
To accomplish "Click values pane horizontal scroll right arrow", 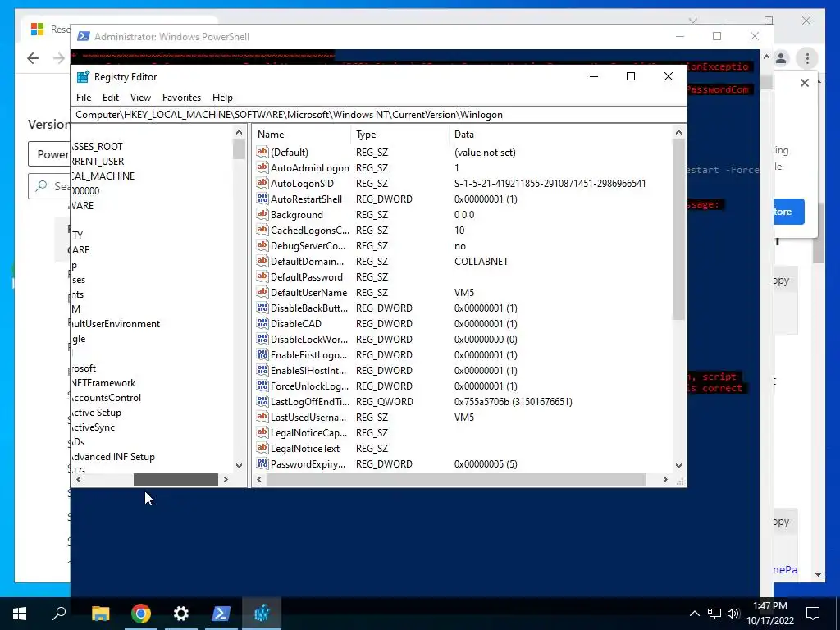I will 664,479.
